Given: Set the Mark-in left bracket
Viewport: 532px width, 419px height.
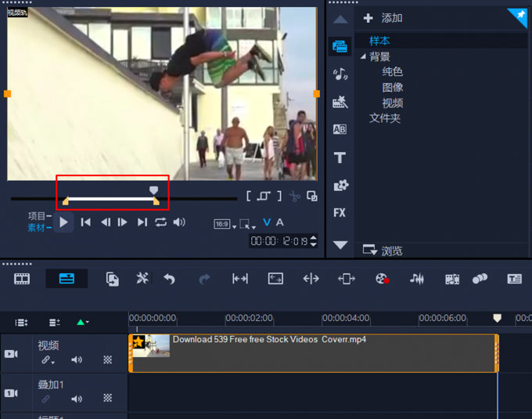Looking at the screenshot, I should (248, 196).
